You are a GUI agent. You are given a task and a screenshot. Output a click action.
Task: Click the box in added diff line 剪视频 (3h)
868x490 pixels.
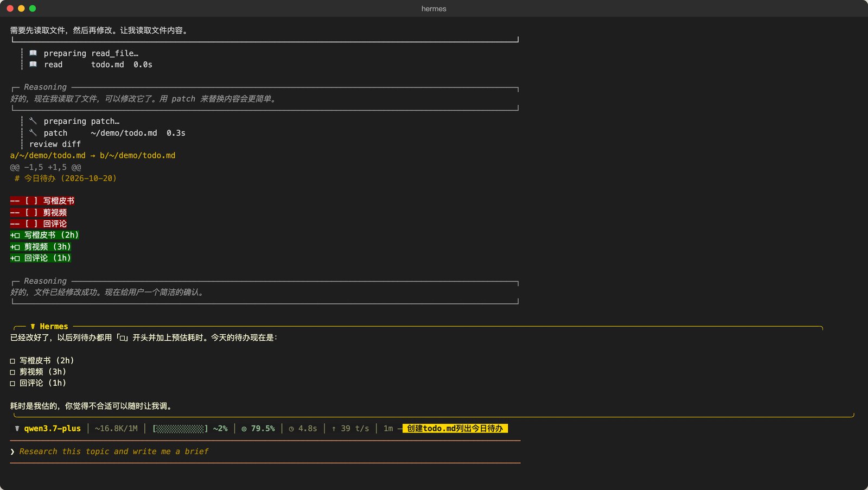click(x=17, y=247)
